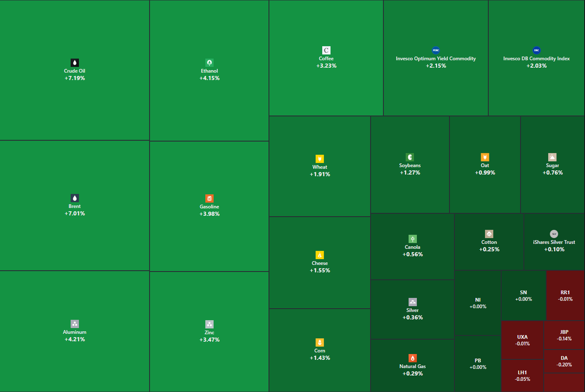
Task: Open the Invesco DB Commodity Index label
Action: tap(536, 58)
